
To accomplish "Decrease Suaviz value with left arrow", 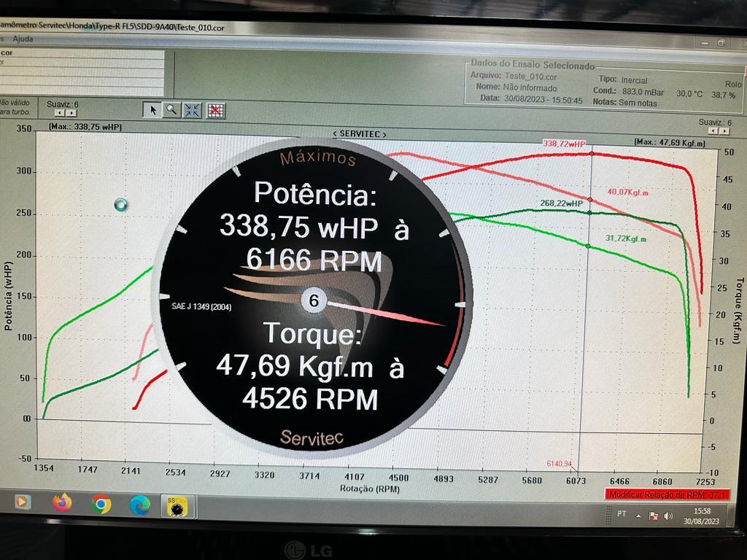I will coord(60,114).
